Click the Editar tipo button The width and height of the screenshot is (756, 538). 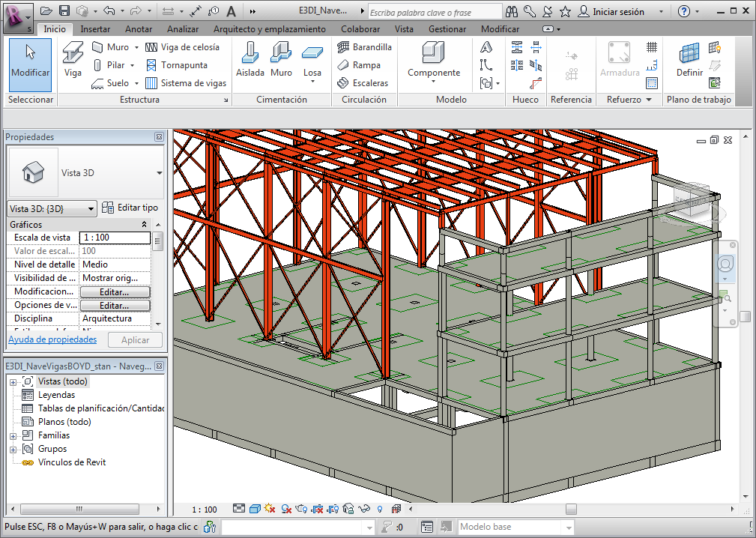click(130, 208)
